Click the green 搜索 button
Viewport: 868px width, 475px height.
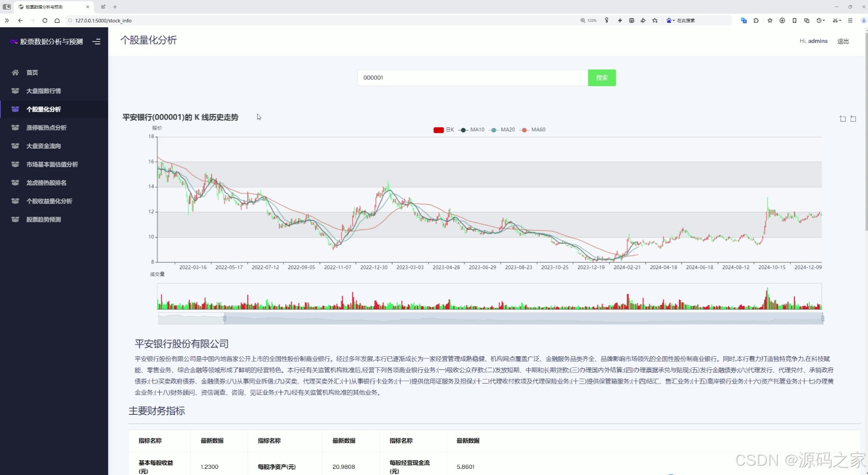coord(601,78)
